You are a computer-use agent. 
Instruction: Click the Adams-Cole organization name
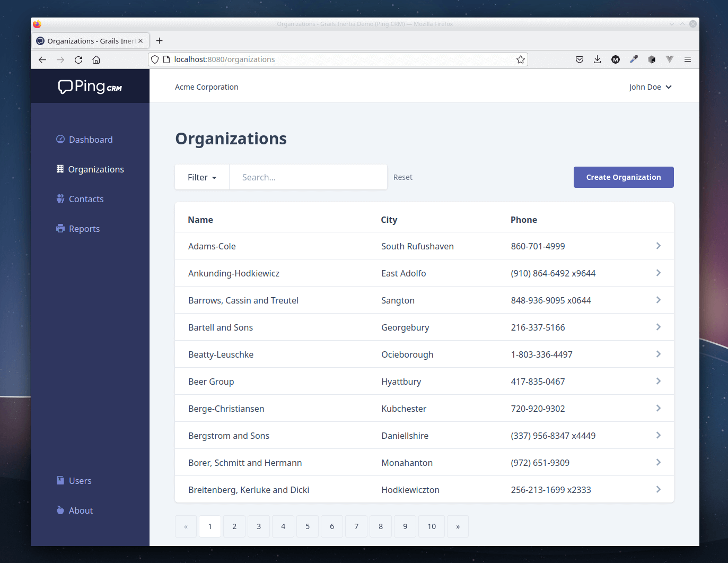[x=212, y=246]
